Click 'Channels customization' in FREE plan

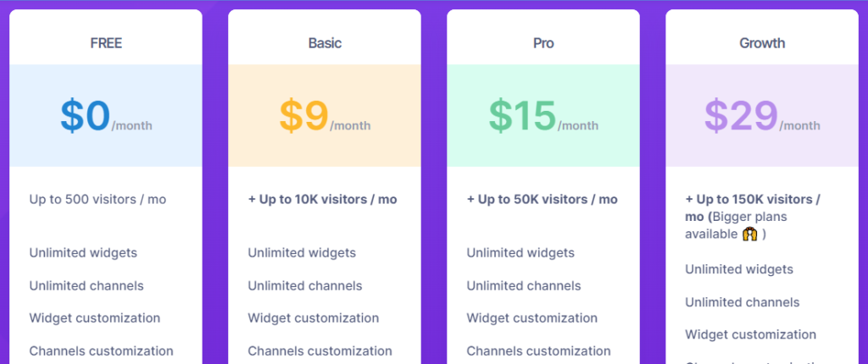point(102,350)
